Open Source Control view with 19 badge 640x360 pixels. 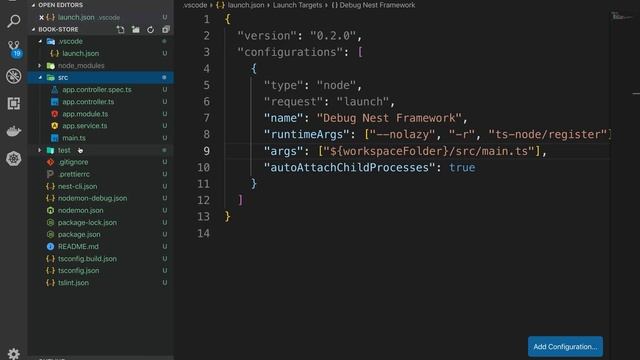[x=14, y=48]
